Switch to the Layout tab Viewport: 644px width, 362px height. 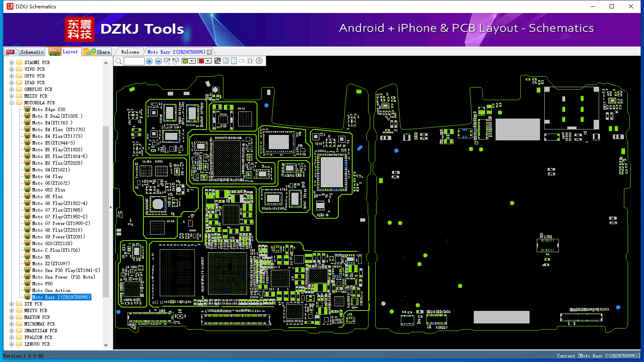pyautogui.click(x=63, y=52)
